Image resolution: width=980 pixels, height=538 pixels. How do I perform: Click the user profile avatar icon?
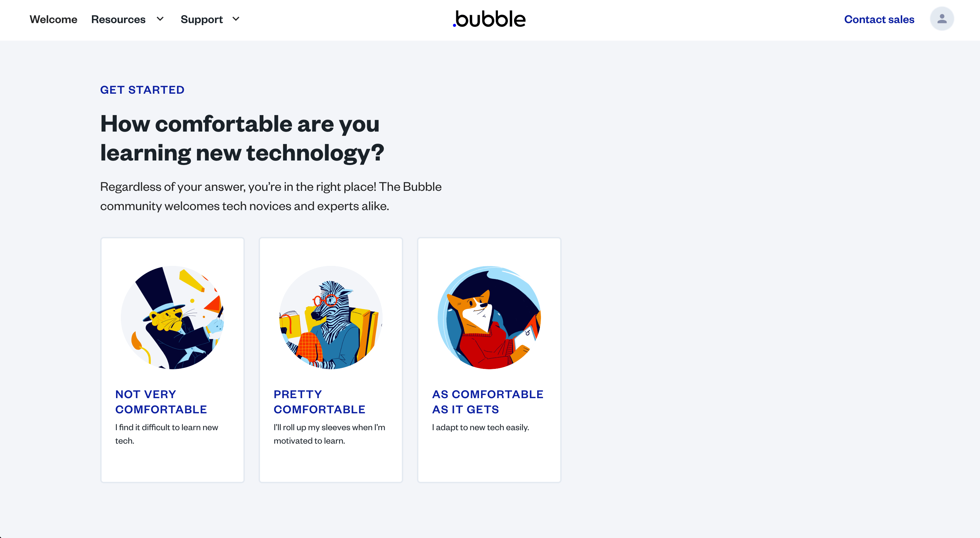click(x=941, y=19)
